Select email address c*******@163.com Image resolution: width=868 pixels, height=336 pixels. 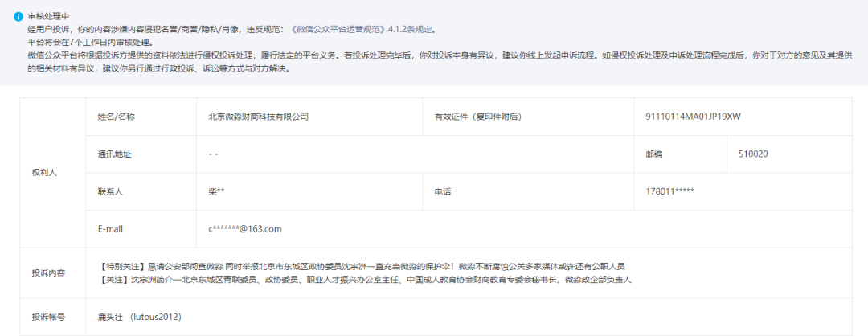(244, 228)
